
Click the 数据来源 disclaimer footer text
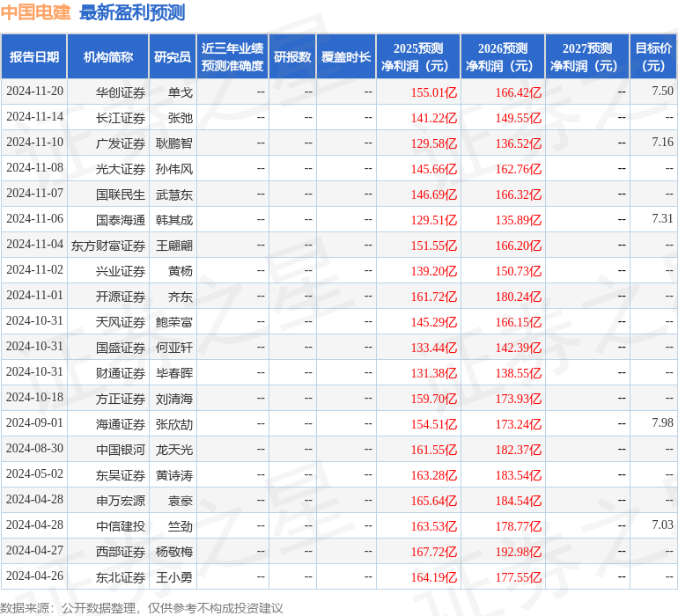pos(142,608)
